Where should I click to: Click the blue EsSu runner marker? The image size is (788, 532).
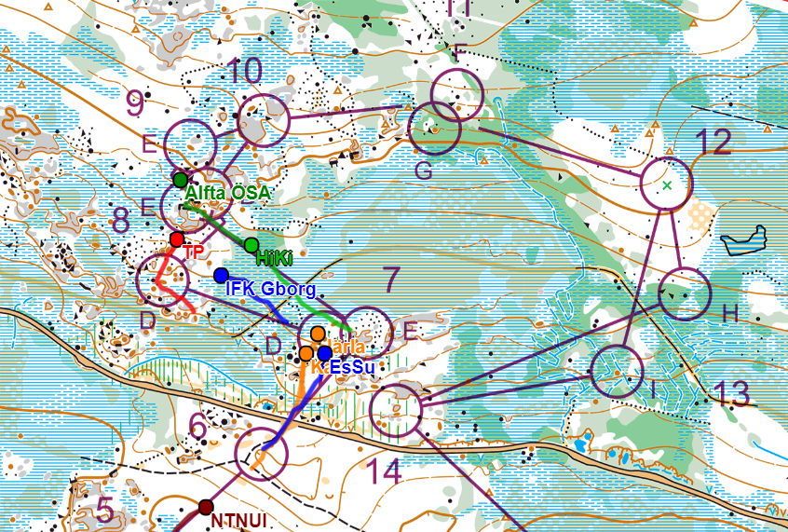click(324, 353)
